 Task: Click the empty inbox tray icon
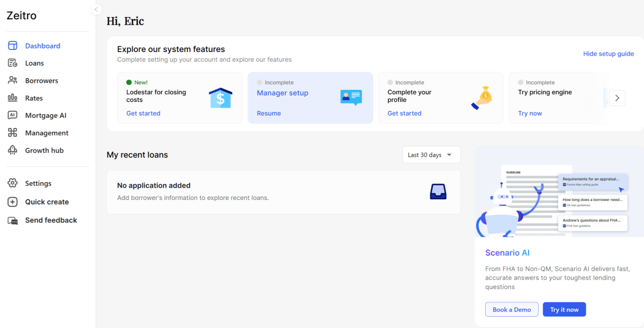point(438,191)
